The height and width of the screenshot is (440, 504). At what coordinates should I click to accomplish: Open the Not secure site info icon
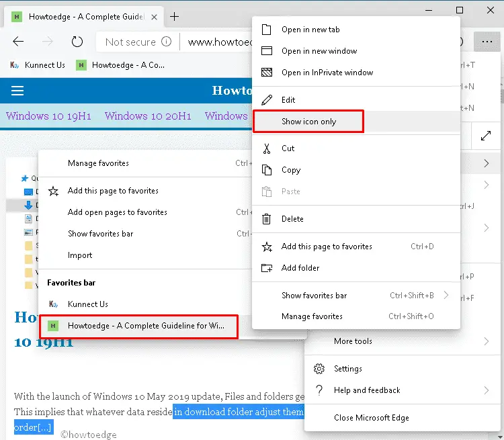166,42
